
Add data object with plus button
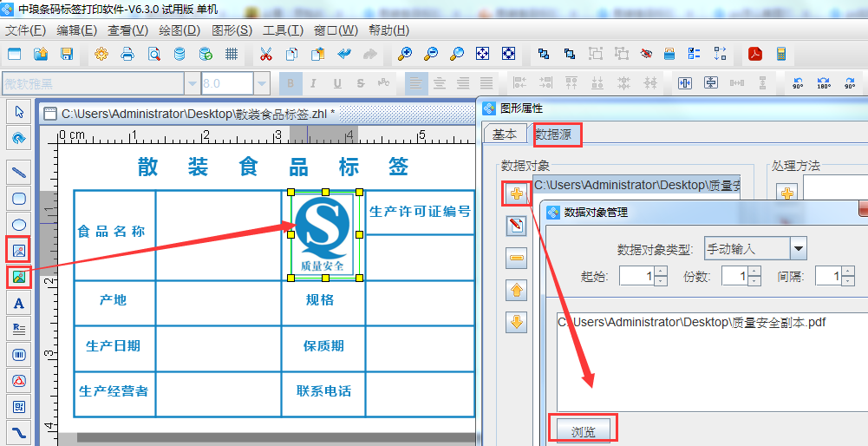point(516,193)
